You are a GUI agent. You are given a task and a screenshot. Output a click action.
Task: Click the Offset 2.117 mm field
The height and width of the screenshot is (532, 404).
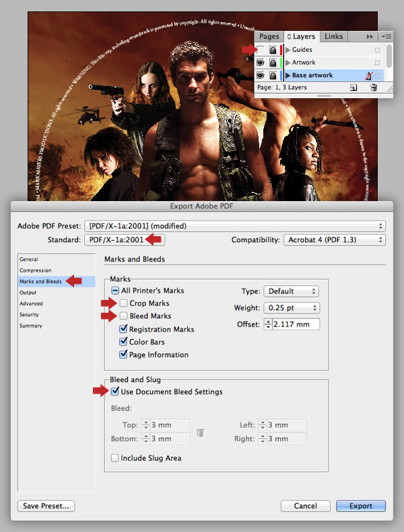click(296, 324)
